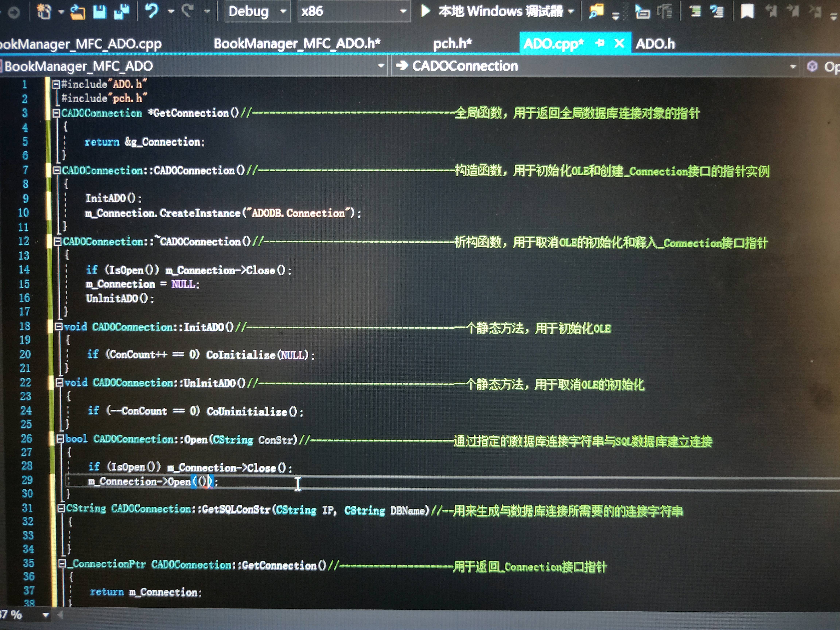Click the text "return &g_Connection;"
Screen dimensions: 840x630
(145, 142)
